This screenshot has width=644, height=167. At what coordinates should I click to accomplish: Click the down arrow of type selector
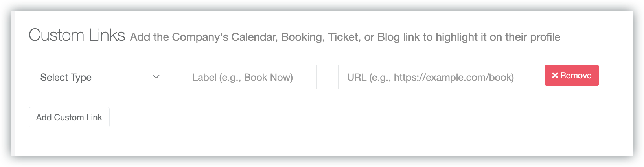[x=156, y=77]
